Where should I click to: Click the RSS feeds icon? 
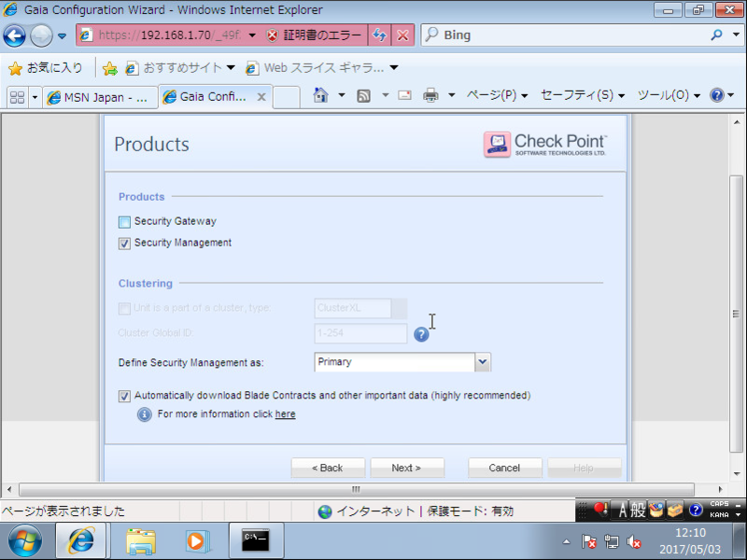[363, 96]
